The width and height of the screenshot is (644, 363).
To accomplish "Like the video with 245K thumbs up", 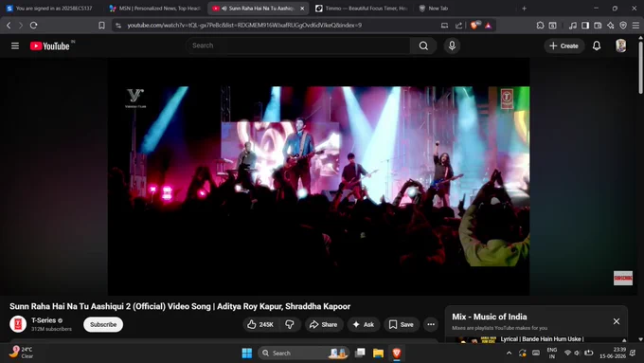I will [x=260, y=324].
